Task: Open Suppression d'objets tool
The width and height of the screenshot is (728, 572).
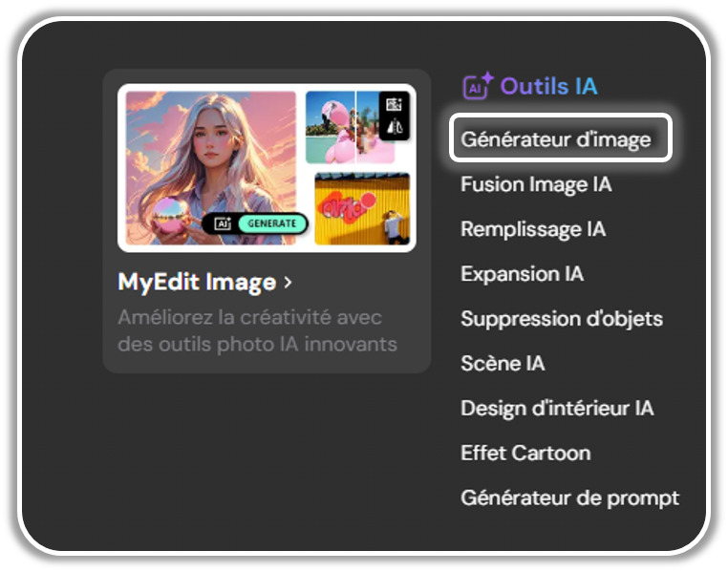Action: coord(562,319)
